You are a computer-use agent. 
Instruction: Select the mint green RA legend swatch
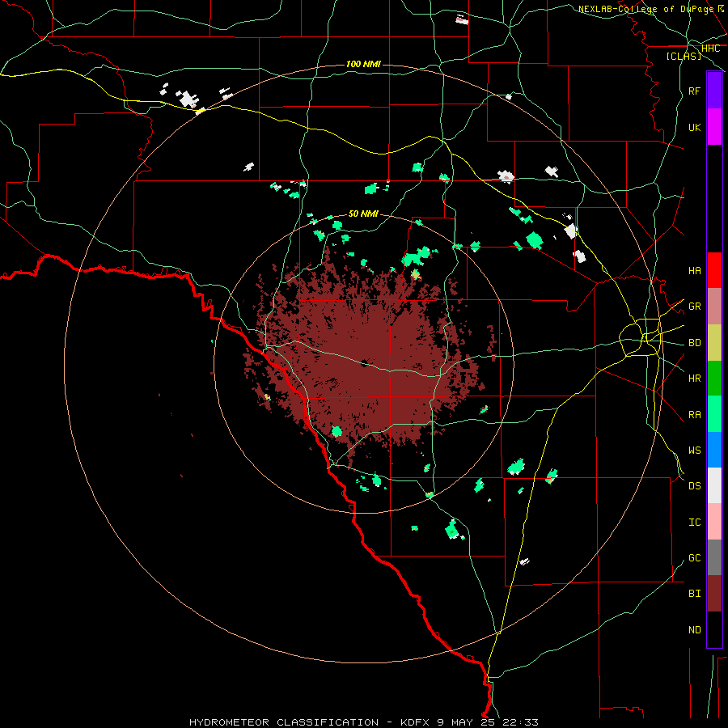coord(714,414)
